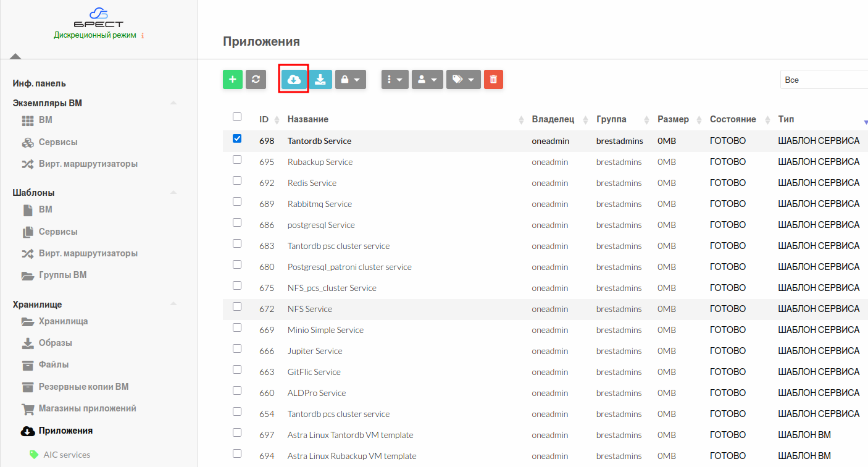This screenshot has width=868, height=467.
Task: Click the red trash delete button
Action: [493, 79]
